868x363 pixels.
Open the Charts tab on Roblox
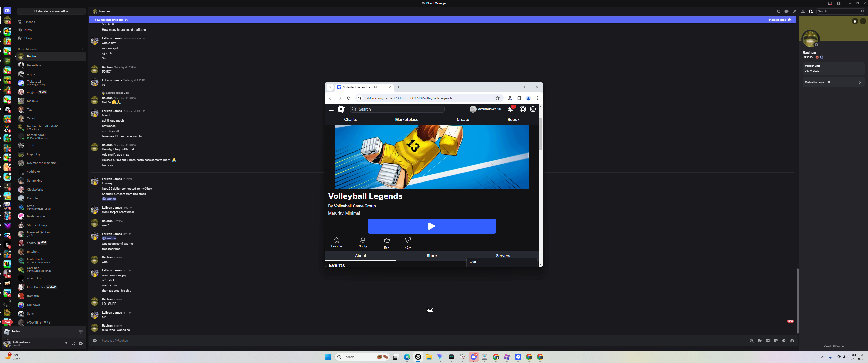pos(350,119)
